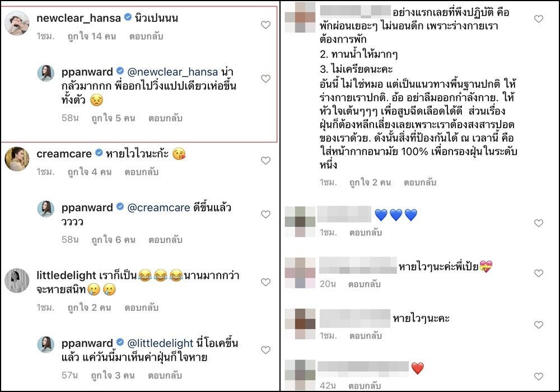The width and height of the screenshot is (560, 392).
Task: View the 6 likes on ppanward's reply to creamcare
Action: 113,240
